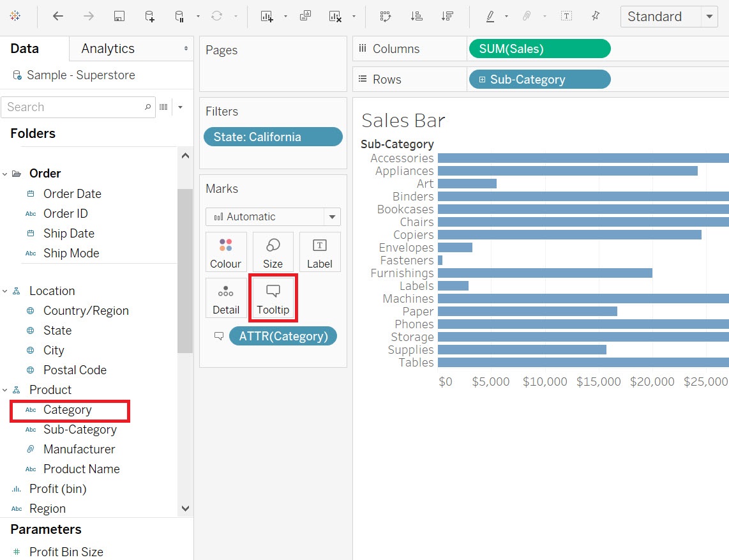Viewport: 729px width, 560px height.
Task: Duplicate the sheet icon
Action: tap(306, 16)
